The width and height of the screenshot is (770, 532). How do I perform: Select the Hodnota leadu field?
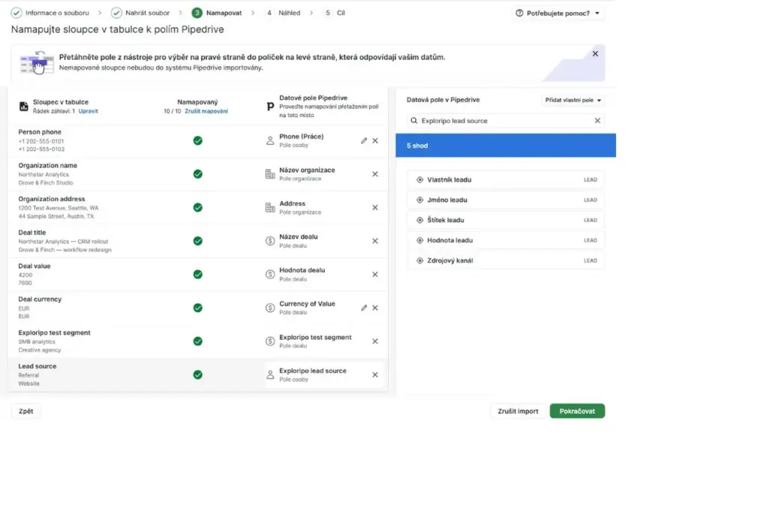(x=506, y=240)
